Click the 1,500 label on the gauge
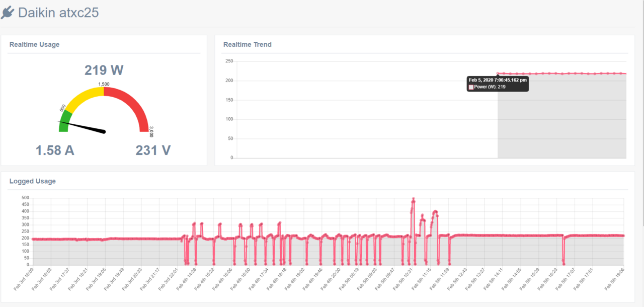Viewport: 644px width, 307px height. click(x=104, y=84)
